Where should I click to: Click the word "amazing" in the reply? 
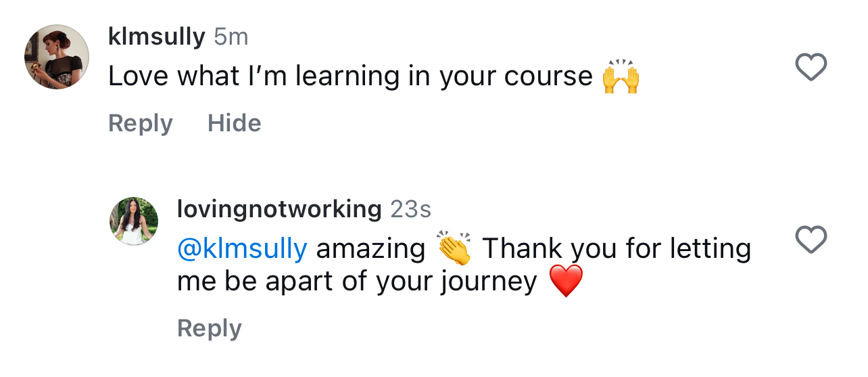370,249
